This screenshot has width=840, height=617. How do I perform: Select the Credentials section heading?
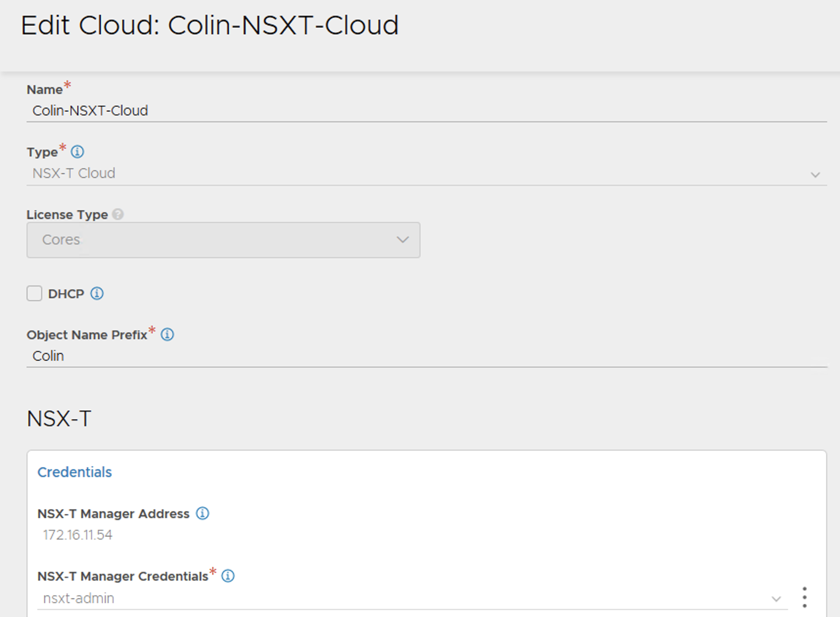click(75, 472)
